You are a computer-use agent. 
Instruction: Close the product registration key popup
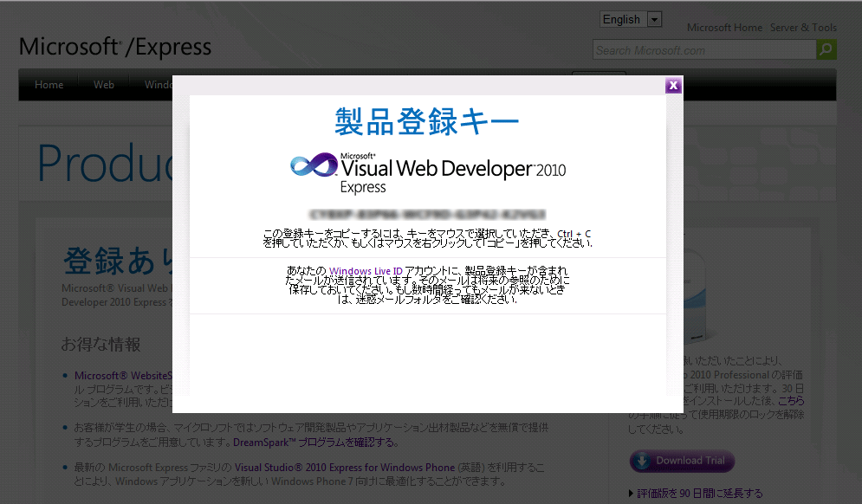coord(673,85)
